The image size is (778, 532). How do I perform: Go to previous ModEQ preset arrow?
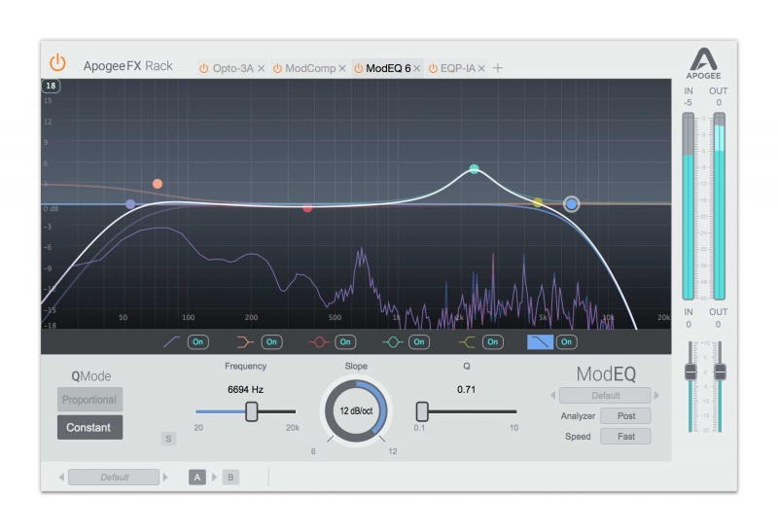pyautogui.click(x=552, y=396)
